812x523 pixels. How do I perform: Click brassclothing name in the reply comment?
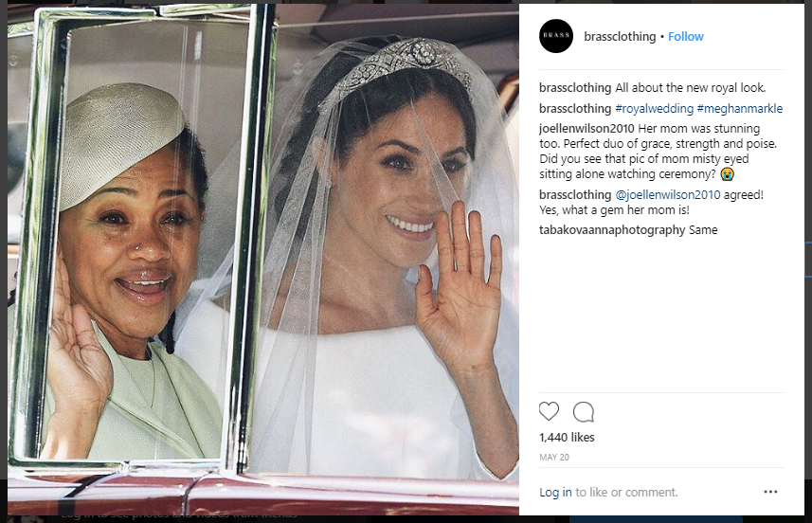coord(575,194)
